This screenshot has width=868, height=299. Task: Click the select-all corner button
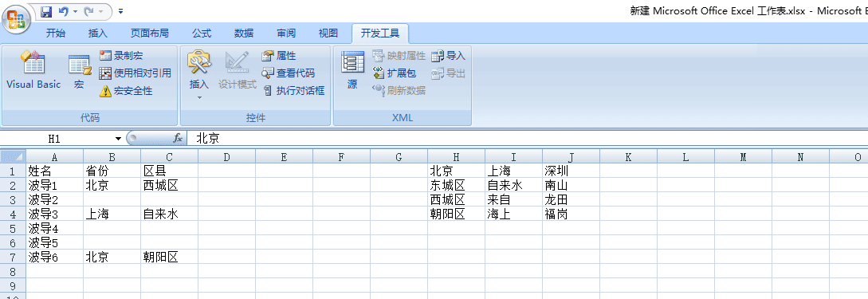click(x=13, y=157)
